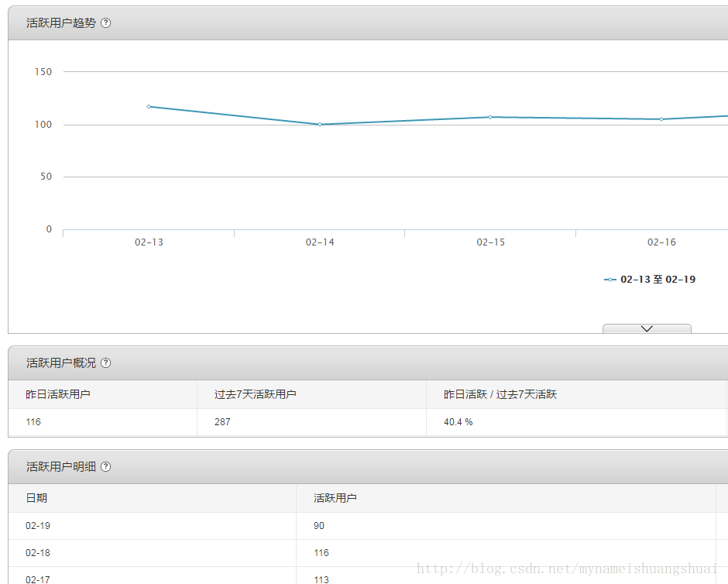Click the 02-14 x-axis label
Viewport: 728px width, 584px height.
point(320,242)
